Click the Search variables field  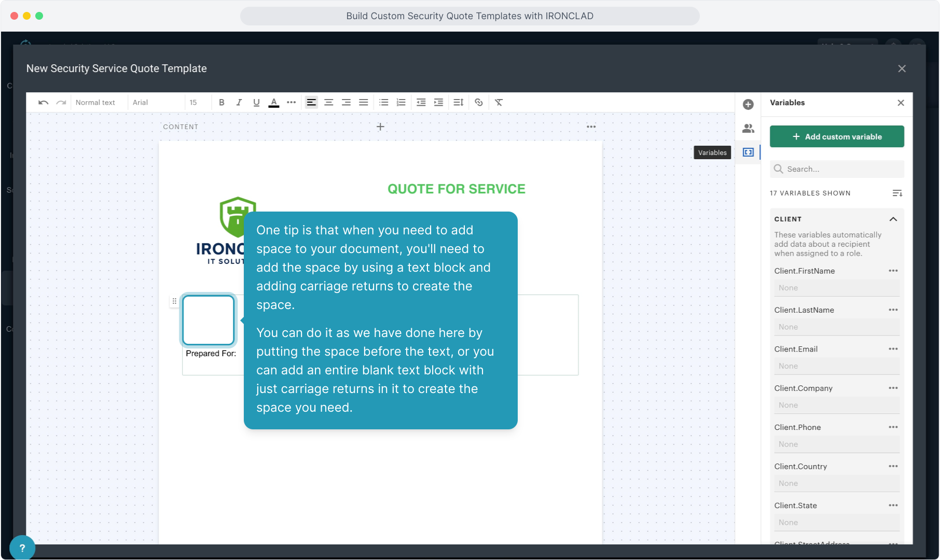(x=840, y=169)
